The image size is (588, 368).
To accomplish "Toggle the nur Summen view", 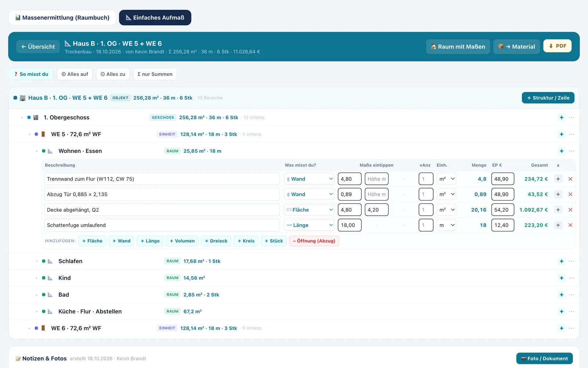I will pos(155,74).
